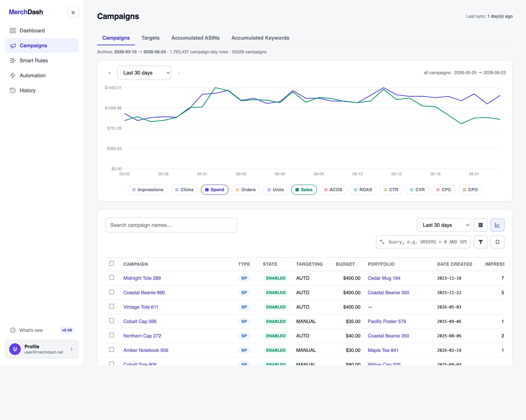Toggle Spend metric chip off
Image resolution: width=526 pixels, height=420 pixels.
click(x=214, y=190)
